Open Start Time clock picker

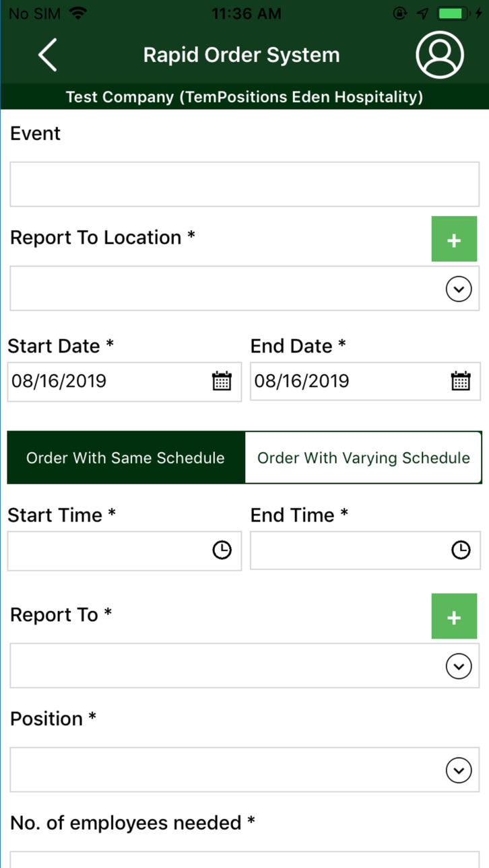coord(222,550)
